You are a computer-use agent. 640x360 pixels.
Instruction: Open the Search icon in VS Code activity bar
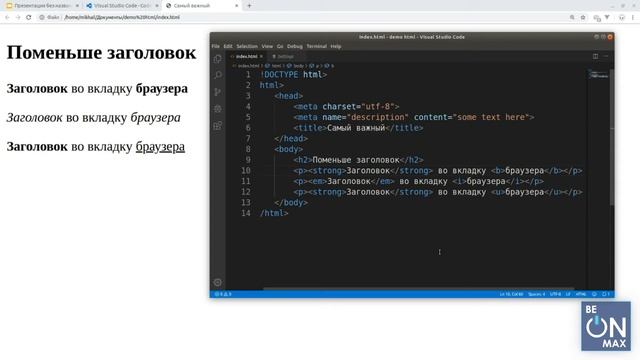click(x=218, y=75)
